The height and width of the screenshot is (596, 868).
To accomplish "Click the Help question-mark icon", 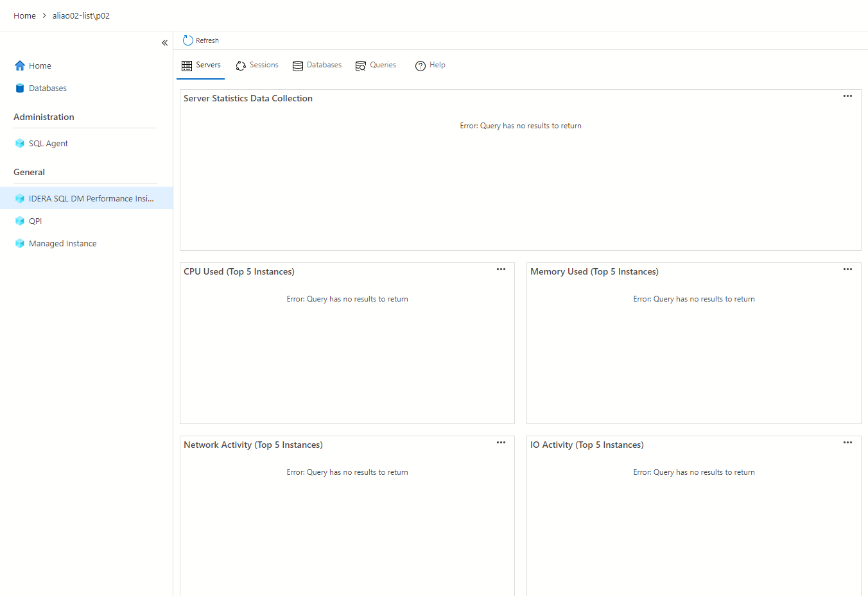I will point(421,65).
